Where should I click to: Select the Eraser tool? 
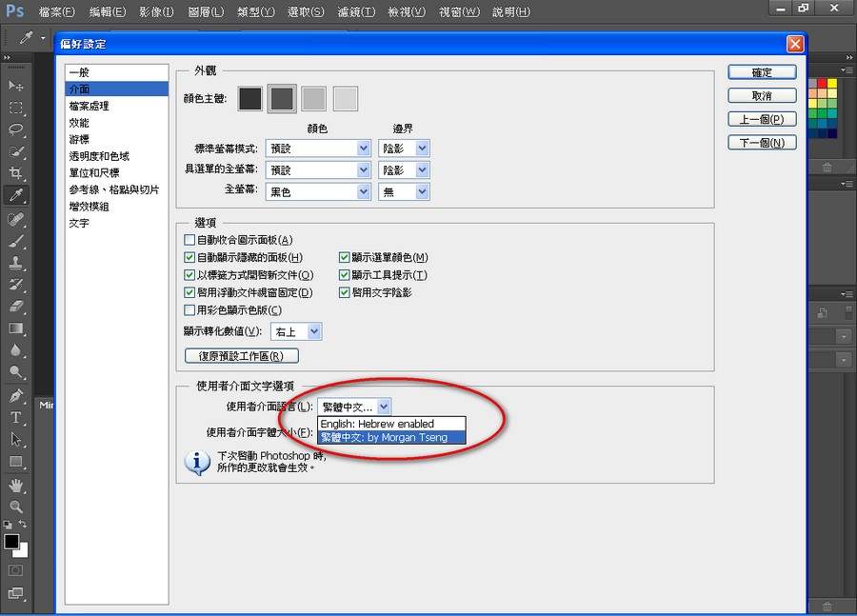(16, 306)
